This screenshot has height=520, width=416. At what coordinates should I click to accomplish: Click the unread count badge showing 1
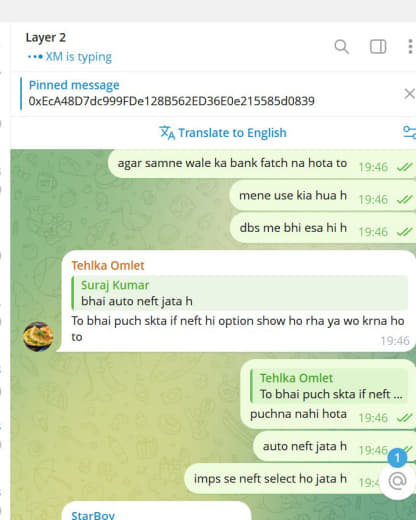(397, 458)
